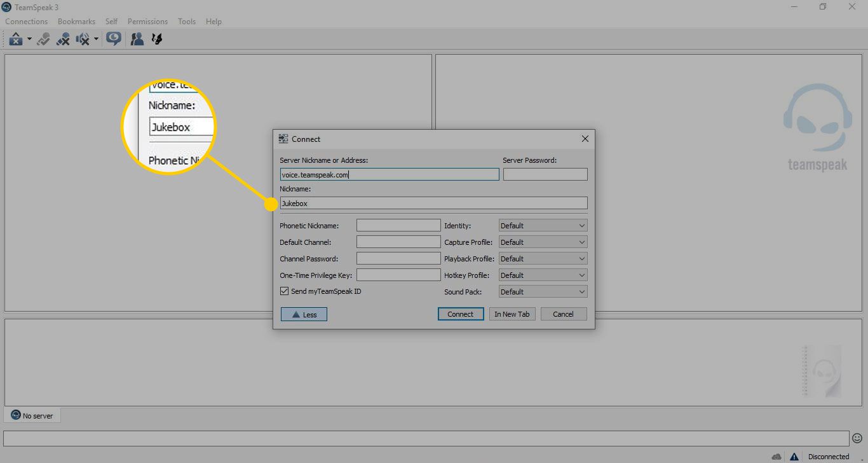Restore down the TeamSpeak window
This screenshot has width=868, height=463.
[x=823, y=6]
